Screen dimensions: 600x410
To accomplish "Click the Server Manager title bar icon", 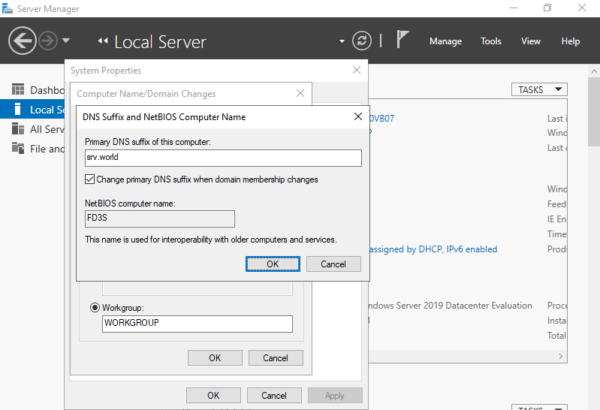I will coord(7,8).
